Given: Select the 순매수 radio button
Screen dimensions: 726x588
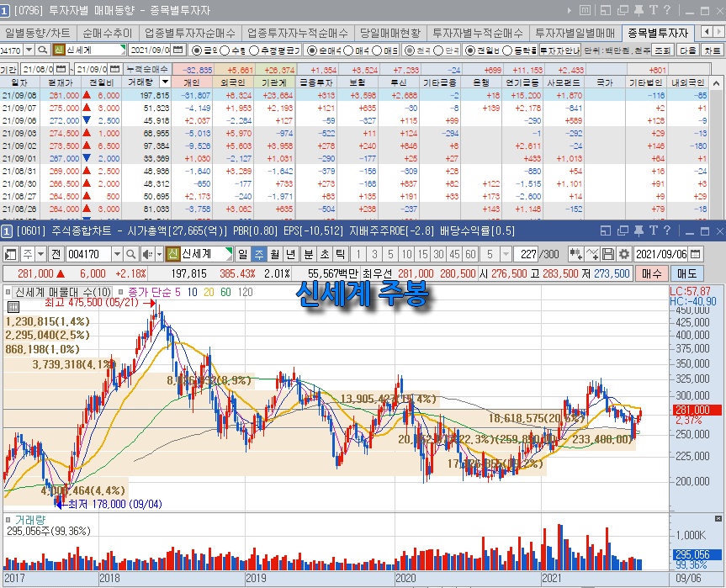Looking at the screenshot, I should point(312,50).
